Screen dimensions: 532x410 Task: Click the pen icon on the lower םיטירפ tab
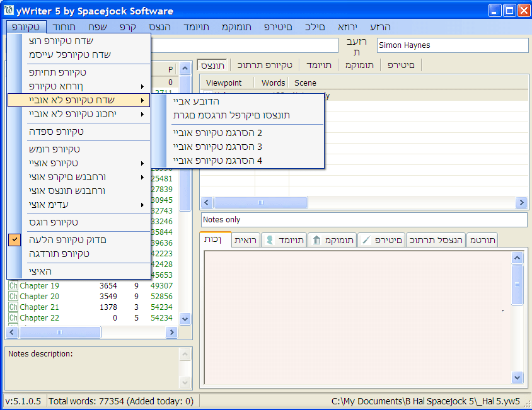pos(366,240)
